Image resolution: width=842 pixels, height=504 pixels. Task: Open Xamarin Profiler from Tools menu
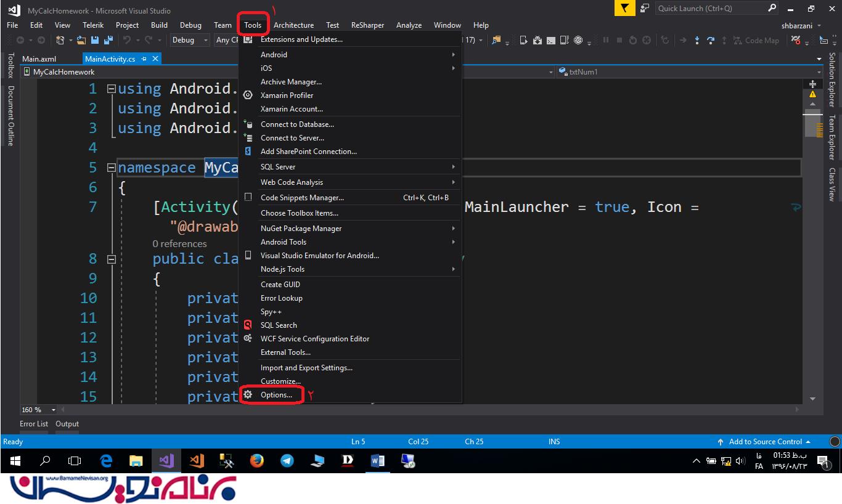[x=287, y=96]
